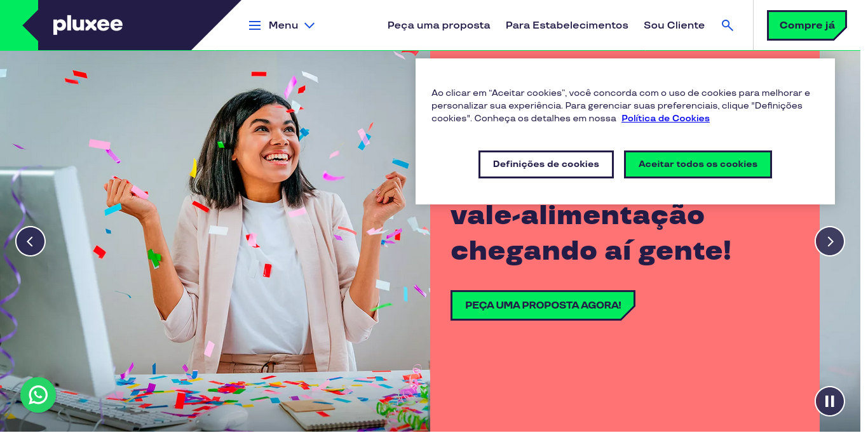Pause the carousel autoplay
The height and width of the screenshot is (433, 868).
coord(830,401)
